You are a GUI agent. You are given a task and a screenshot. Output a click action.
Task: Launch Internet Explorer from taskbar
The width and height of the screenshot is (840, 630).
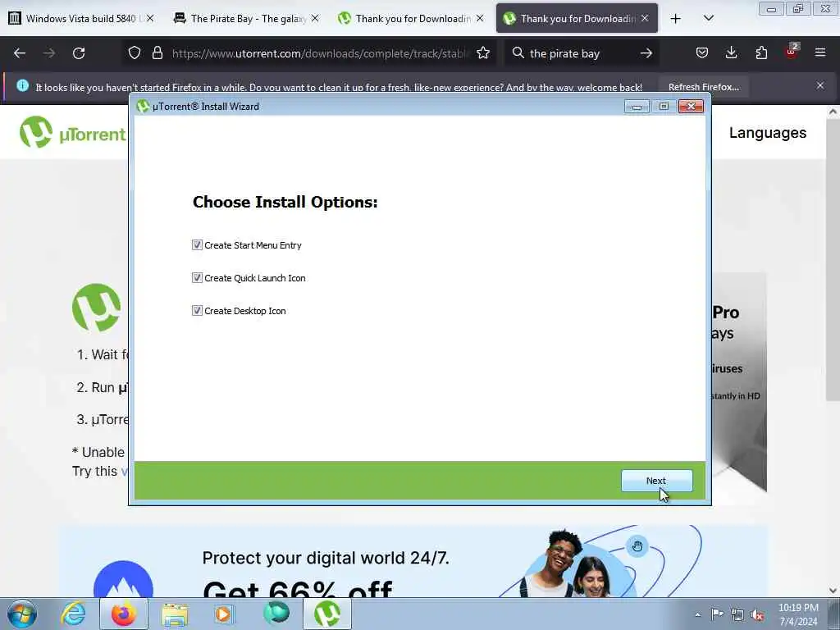point(73,614)
